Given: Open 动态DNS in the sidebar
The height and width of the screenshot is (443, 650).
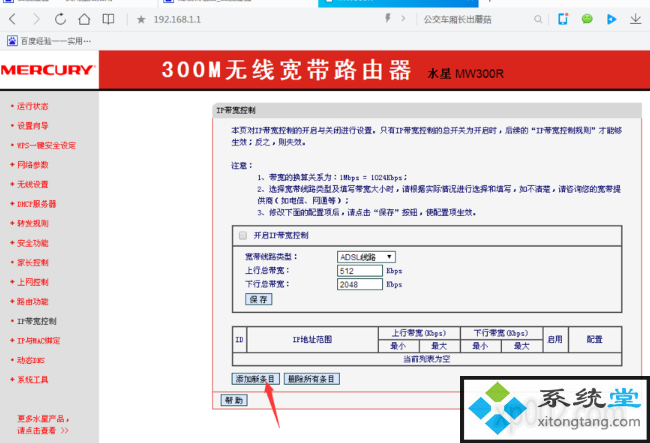Looking at the screenshot, I should point(31,360).
